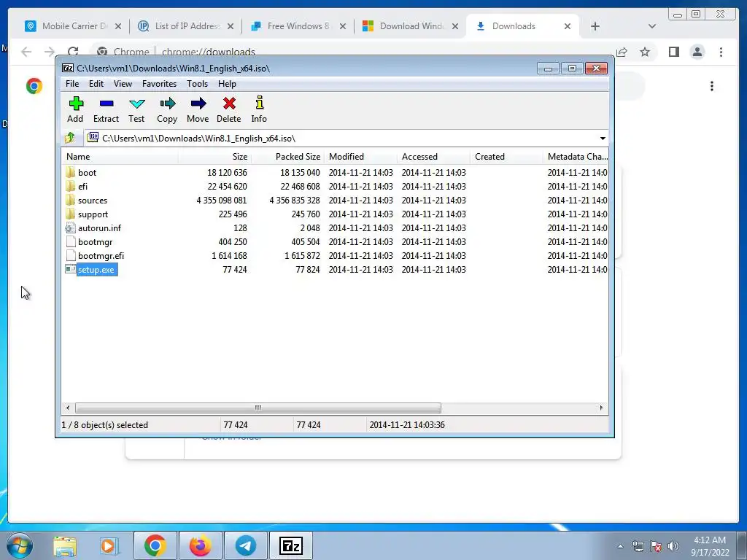Image resolution: width=747 pixels, height=560 pixels.
Task: Go up one folder with arrow icon
Action: coord(70,138)
